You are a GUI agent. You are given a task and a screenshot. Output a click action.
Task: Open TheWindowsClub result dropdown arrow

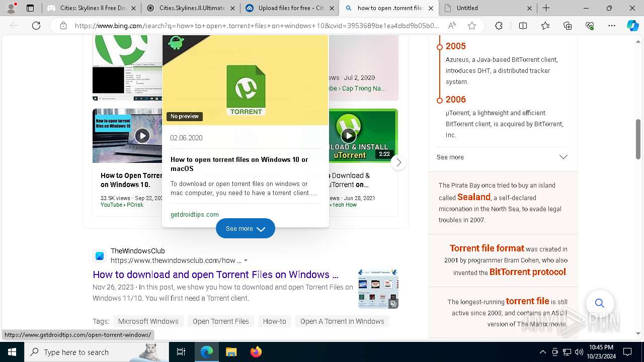[x=246, y=260]
